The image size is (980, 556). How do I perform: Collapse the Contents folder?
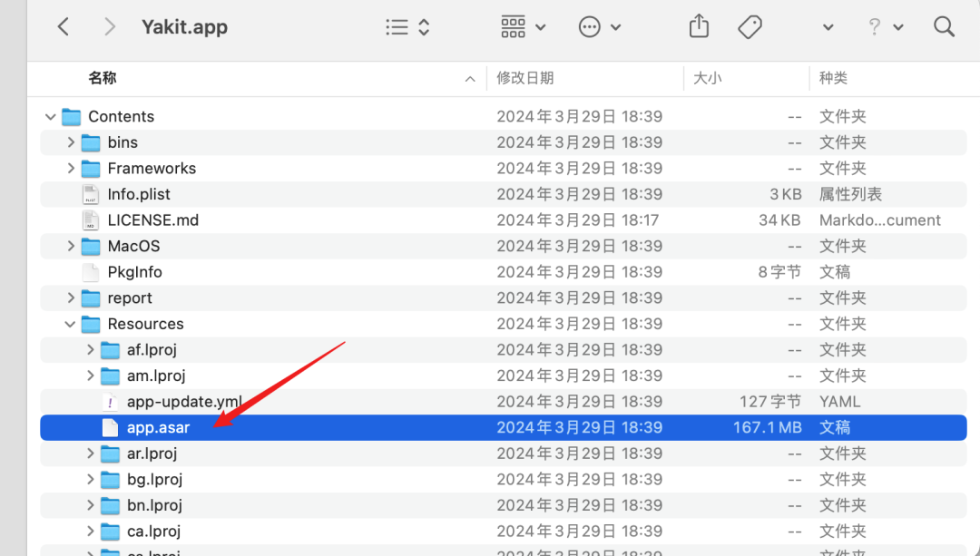pyautogui.click(x=51, y=117)
